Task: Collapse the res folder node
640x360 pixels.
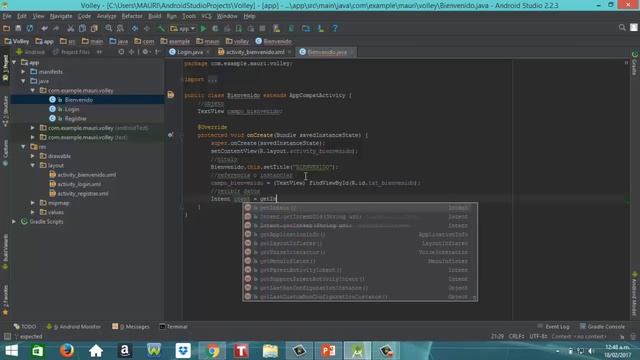Action: [24, 147]
